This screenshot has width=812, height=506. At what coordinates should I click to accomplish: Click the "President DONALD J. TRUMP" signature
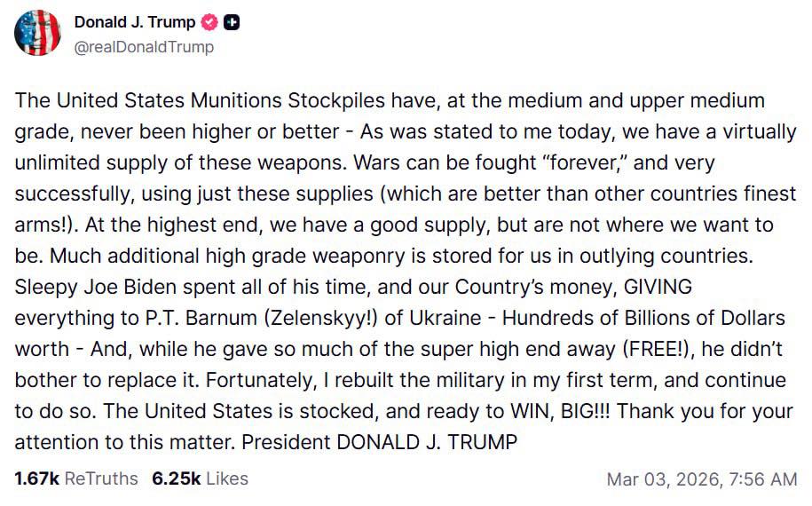[x=379, y=441]
